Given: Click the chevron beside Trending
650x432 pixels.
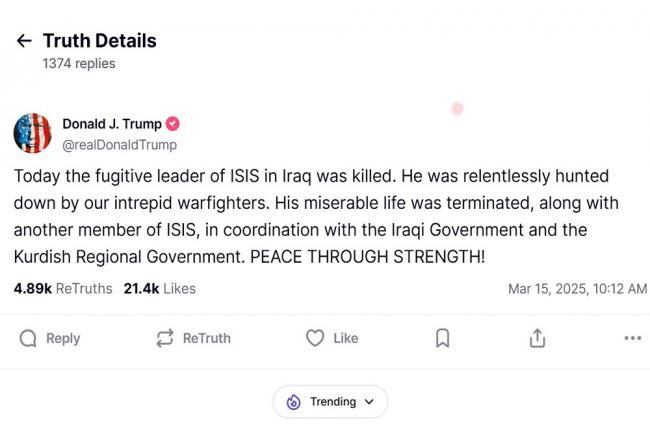Looking at the screenshot, I should coord(369,401).
